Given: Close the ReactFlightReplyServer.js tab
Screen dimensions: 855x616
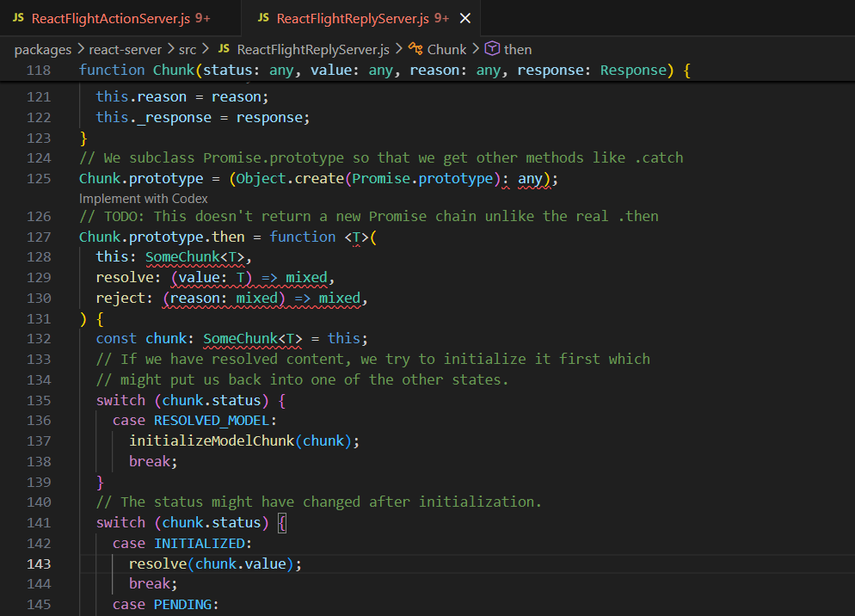Looking at the screenshot, I should click(x=465, y=18).
